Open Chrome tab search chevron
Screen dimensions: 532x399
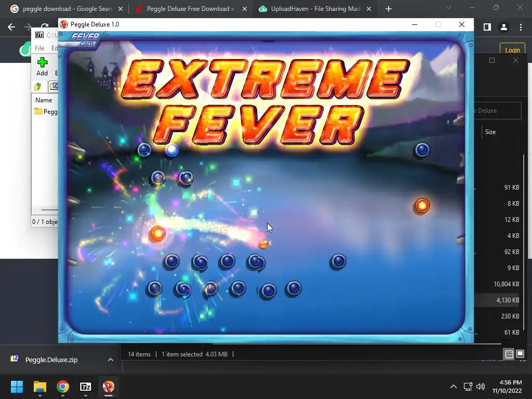coord(448,7)
